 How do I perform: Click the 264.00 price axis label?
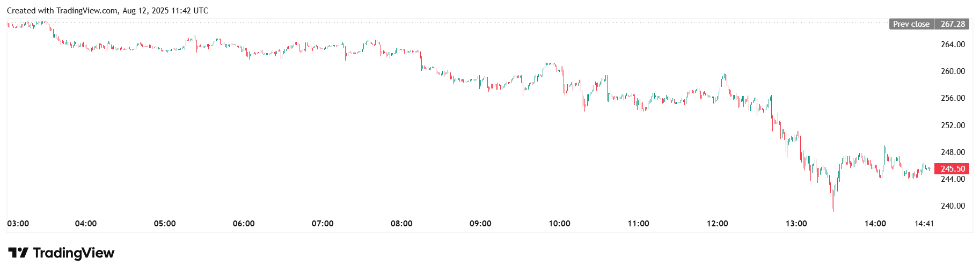(953, 45)
